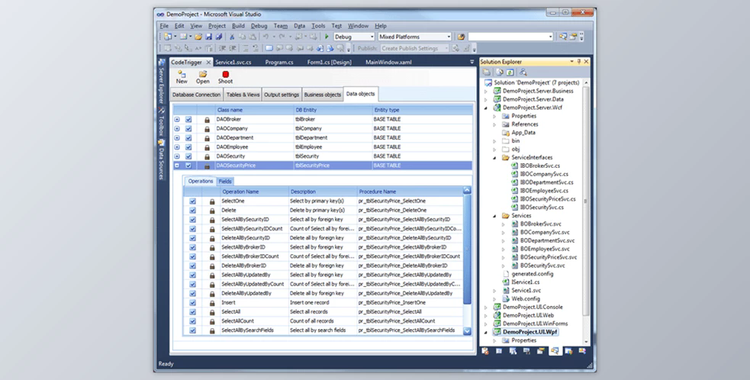
Task: Click the Save icon in main toolbar
Action: (x=209, y=37)
